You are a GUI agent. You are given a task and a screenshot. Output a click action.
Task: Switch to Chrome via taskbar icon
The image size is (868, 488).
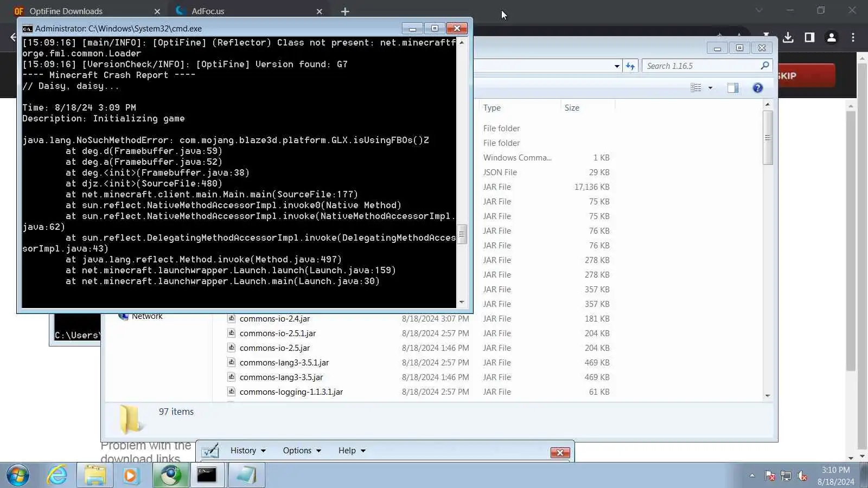171,476
